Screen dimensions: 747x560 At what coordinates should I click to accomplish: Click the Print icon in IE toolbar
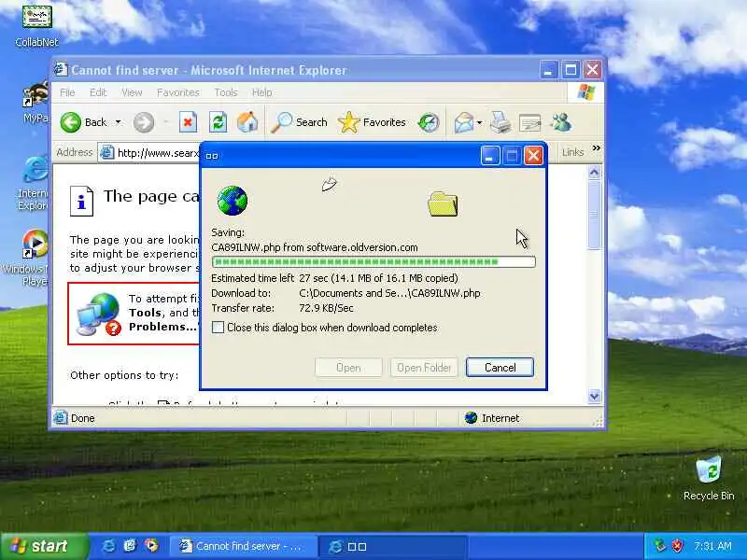tap(500, 122)
